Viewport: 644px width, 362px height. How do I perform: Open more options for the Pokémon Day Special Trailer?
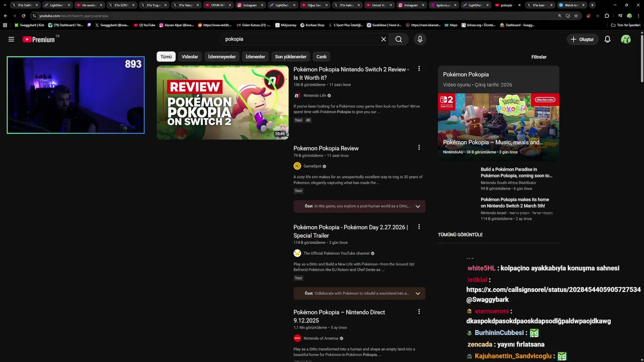(x=419, y=227)
